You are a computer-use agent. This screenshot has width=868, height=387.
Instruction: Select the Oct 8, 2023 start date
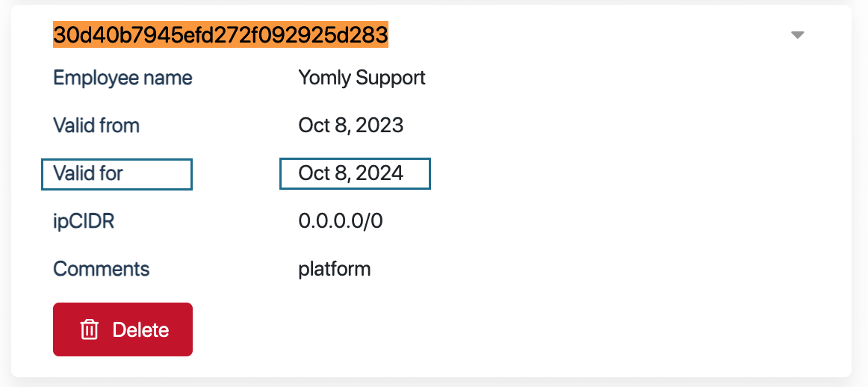350,126
